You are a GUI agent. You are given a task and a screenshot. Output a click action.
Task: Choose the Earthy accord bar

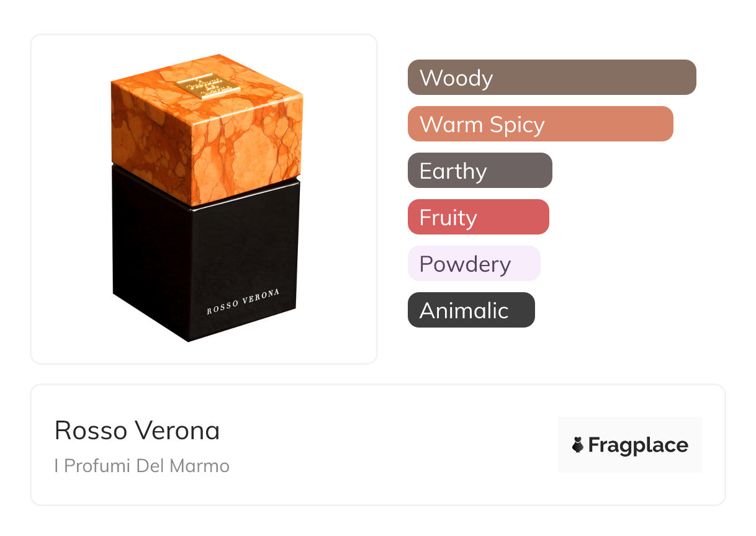coord(479,171)
